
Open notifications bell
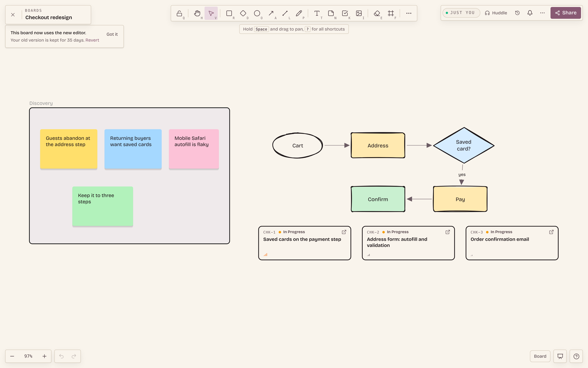tap(530, 13)
